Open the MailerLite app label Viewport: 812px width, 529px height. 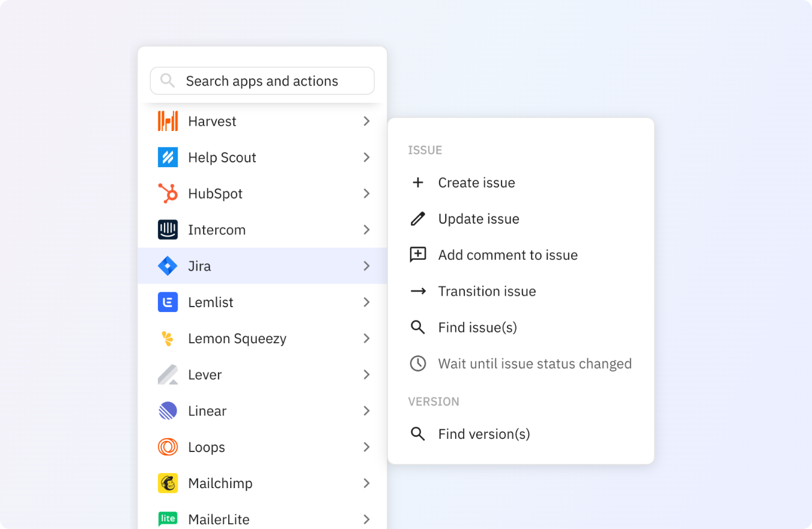[x=219, y=519]
